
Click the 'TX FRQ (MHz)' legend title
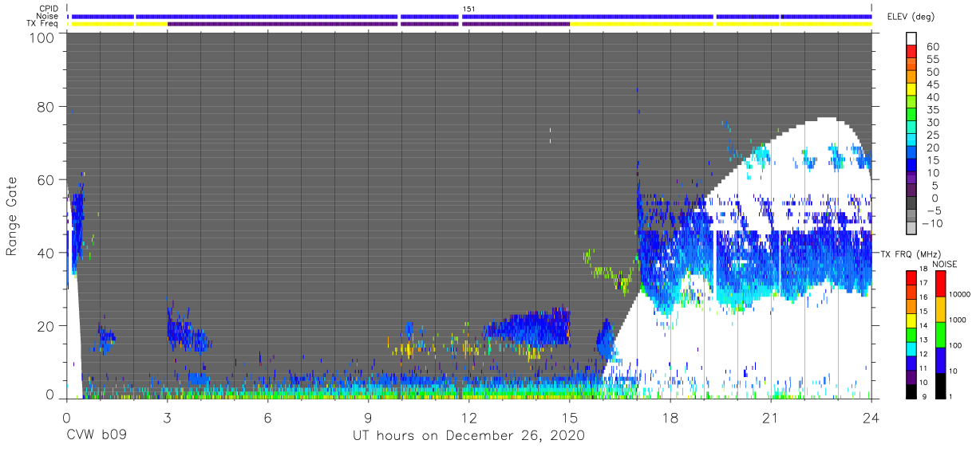tap(909, 254)
